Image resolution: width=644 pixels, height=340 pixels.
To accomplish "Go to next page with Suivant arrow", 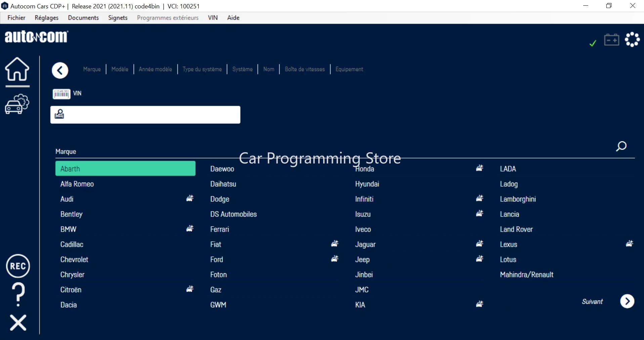I will coord(627,301).
